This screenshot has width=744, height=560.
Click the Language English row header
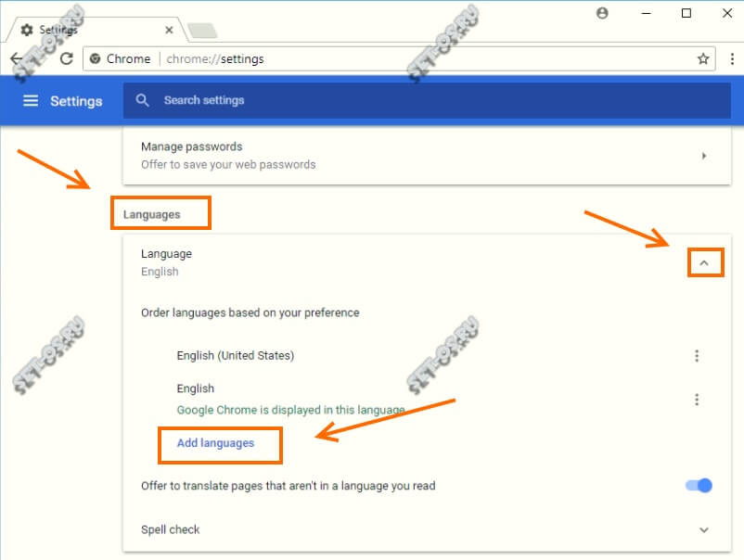click(x=427, y=262)
